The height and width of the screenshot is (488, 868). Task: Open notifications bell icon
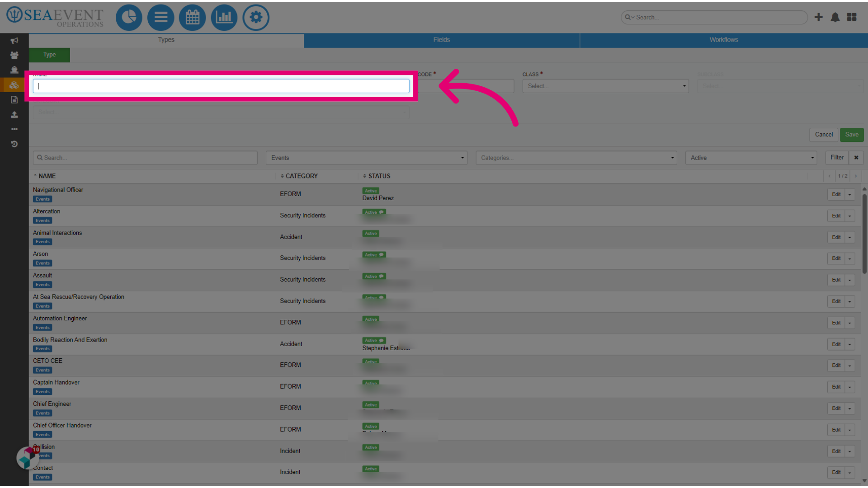coord(835,17)
